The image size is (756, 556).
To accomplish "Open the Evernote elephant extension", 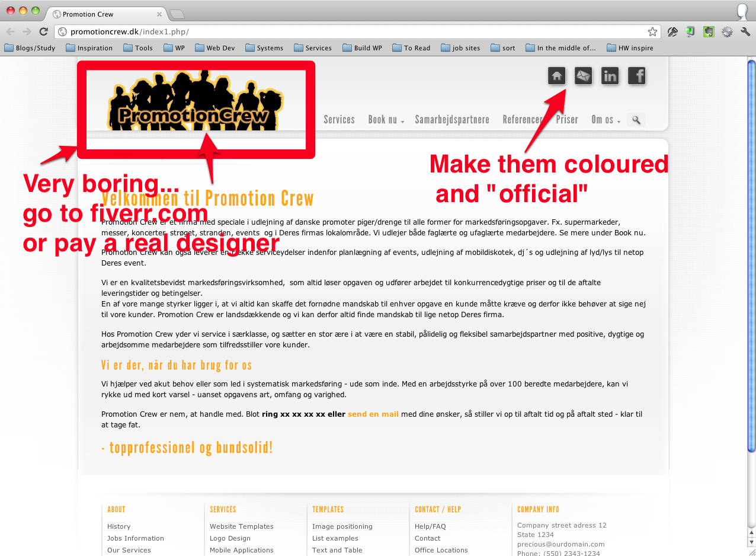I will 709,32.
